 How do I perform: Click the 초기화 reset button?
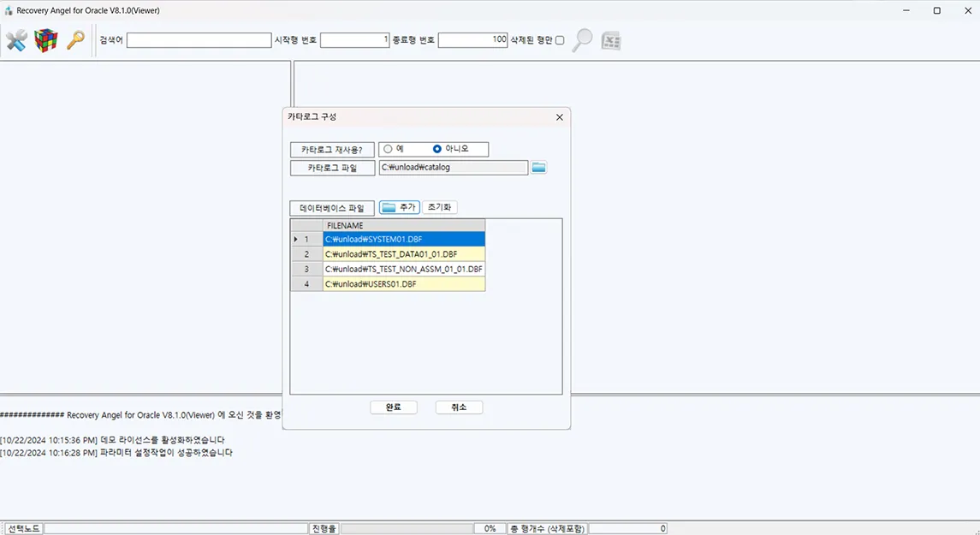click(x=440, y=207)
